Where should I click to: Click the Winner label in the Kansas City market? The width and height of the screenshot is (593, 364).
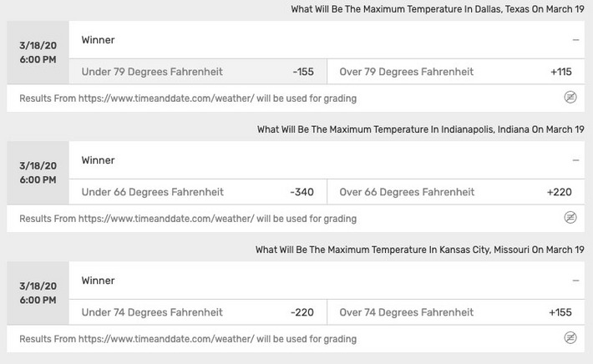(x=98, y=281)
